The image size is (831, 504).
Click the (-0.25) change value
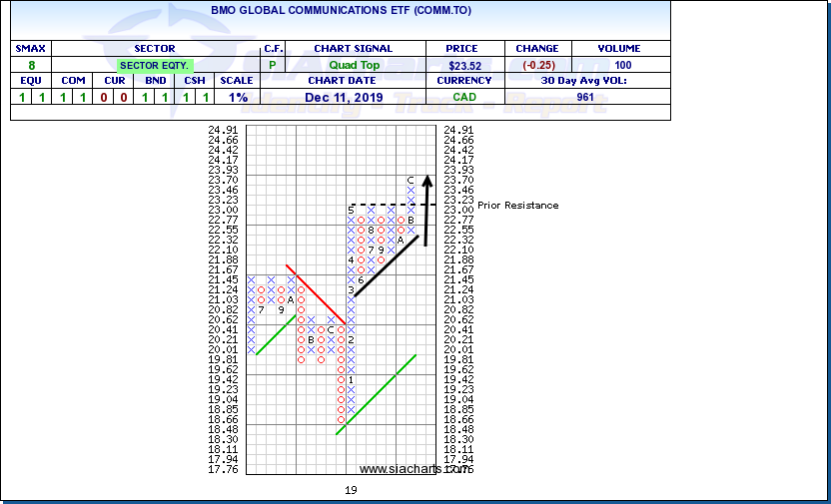click(536, 65)
